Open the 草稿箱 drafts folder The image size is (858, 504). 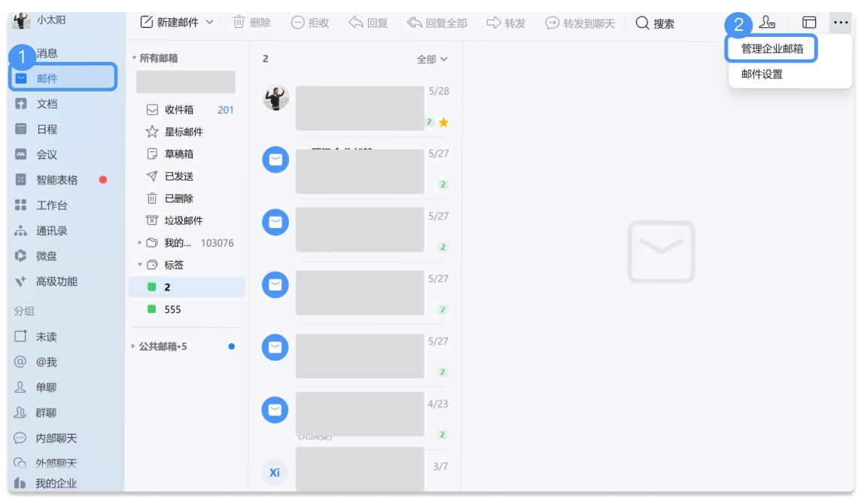click(x=187, y=154)
